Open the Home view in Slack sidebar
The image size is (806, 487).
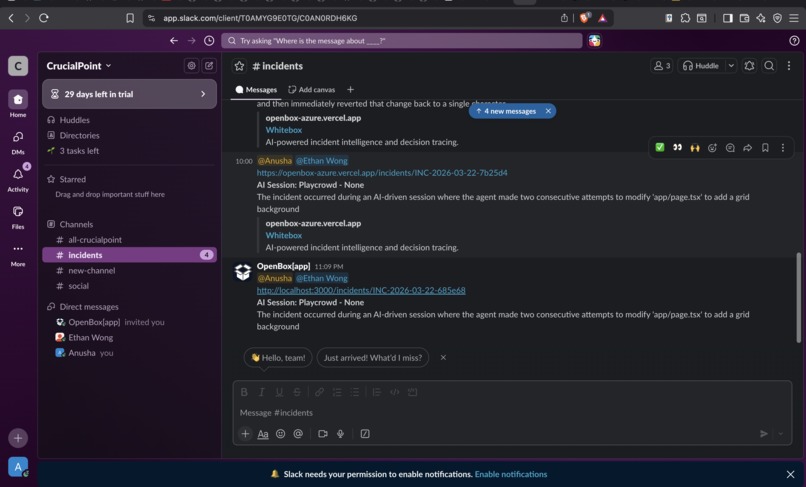click(x=17, y=103)
